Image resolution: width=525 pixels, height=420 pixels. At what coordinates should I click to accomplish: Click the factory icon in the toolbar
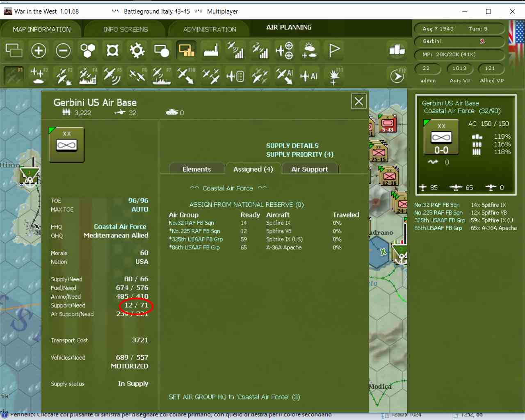(x=211, y=50)
